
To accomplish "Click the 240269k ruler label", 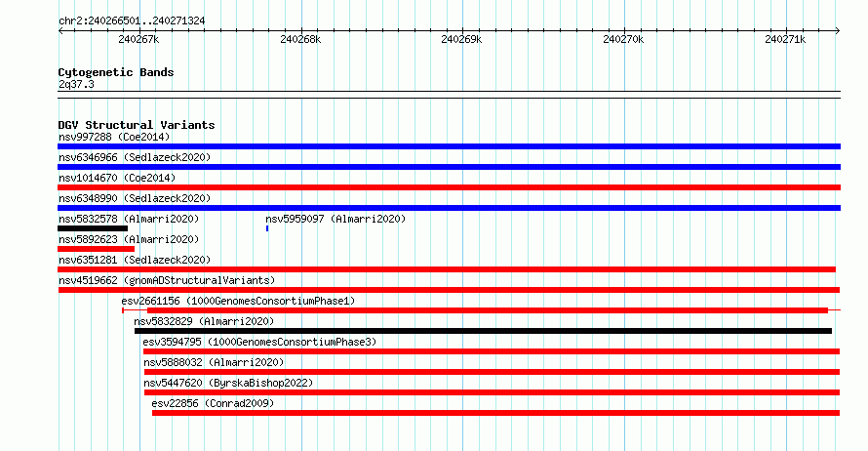I will (461, 39).
